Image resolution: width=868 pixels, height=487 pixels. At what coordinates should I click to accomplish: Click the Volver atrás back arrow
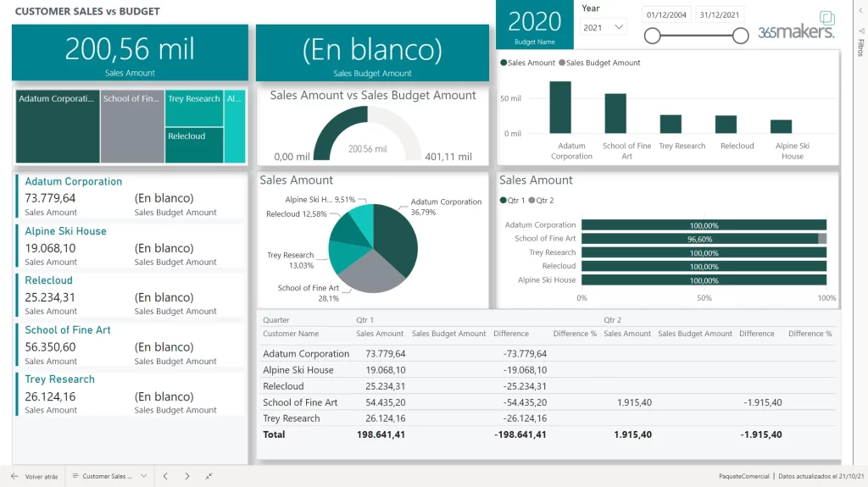point(16,477)
